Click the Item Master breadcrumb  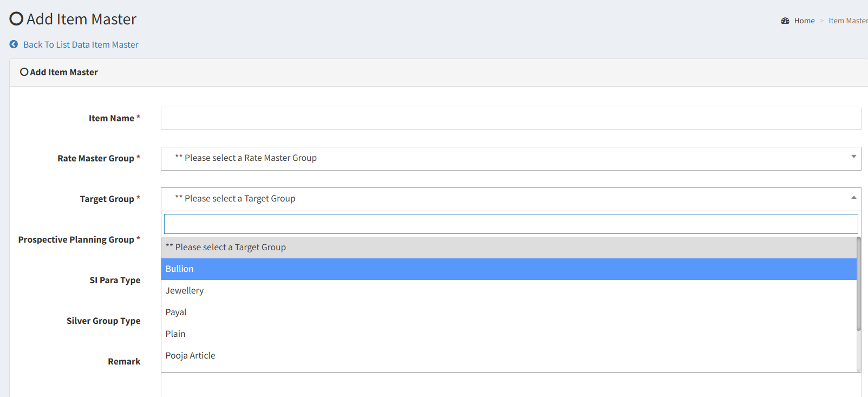click(x=848, y=21)
